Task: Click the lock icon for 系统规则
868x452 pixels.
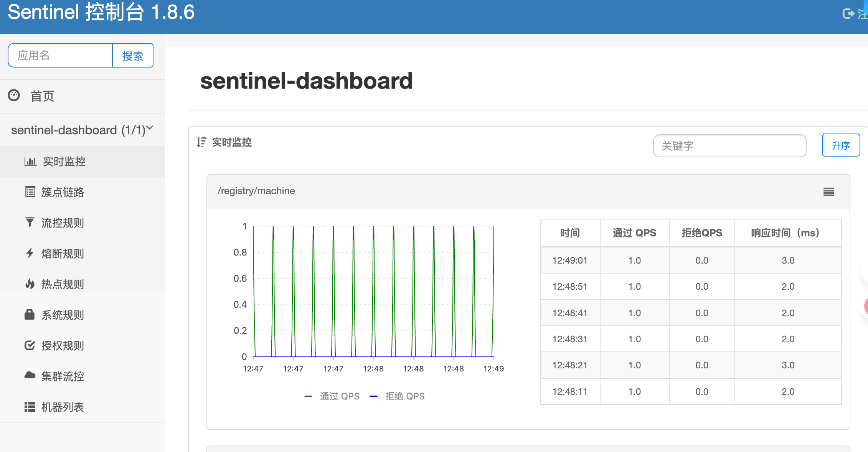Action: click(x=30, y=314)
